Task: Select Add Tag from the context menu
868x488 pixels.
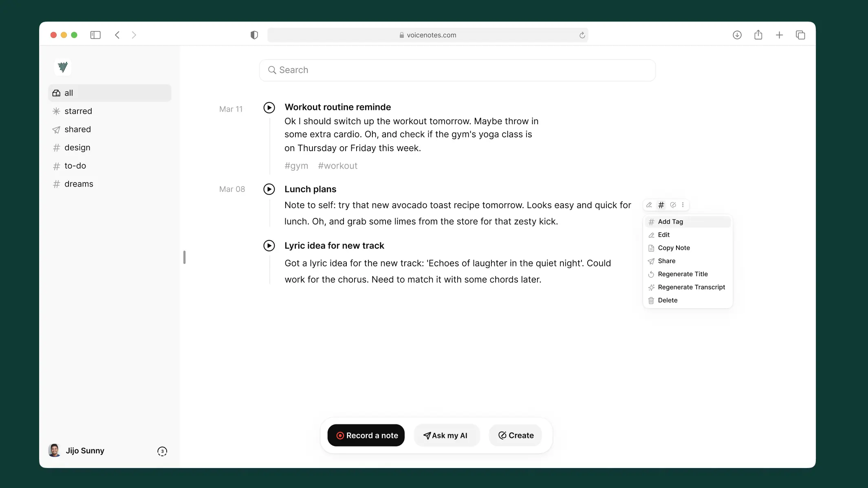Action: [688, 222]
